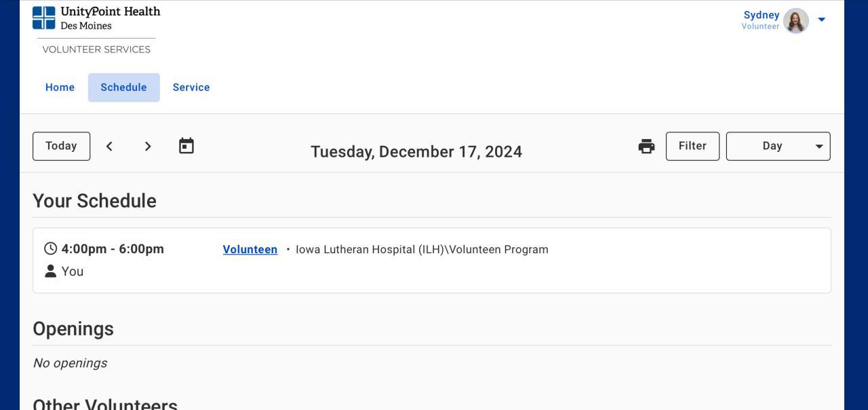Click the Tuesday, December 17, 2024 date heading
868x410 pixels.
[416, 151]
